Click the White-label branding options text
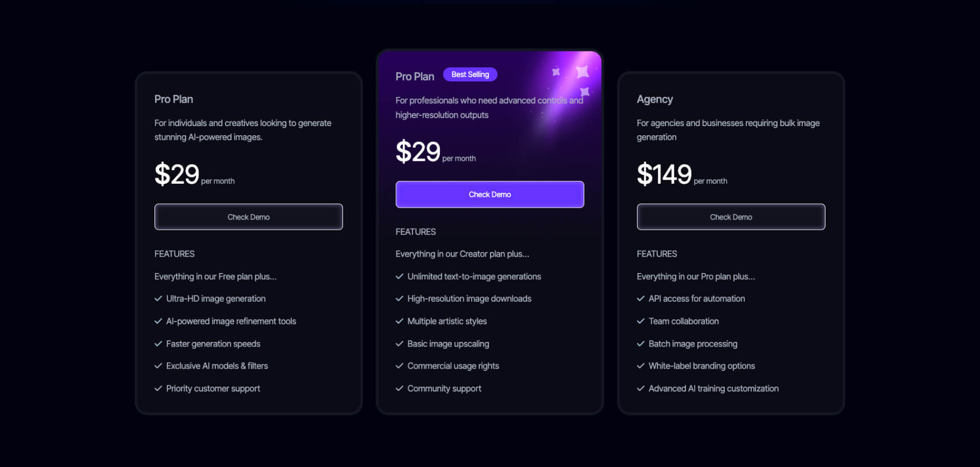This screenshot has height=467, width=980. point(701,366)
